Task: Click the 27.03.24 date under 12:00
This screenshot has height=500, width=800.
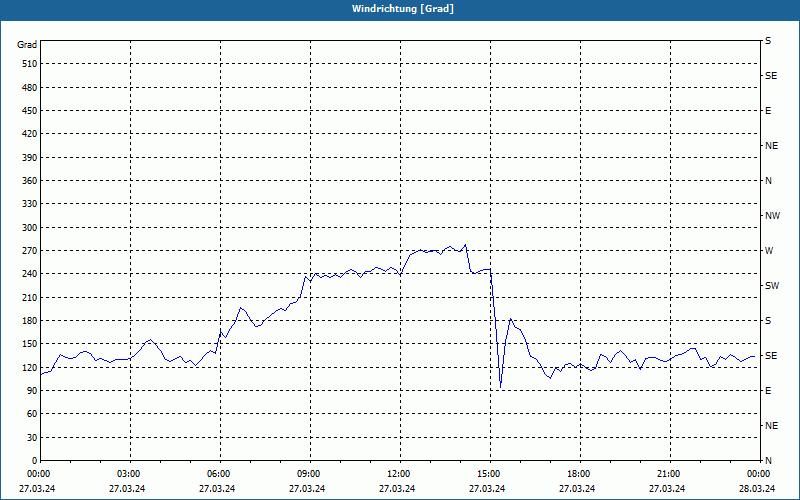Action: click(397, 489)
